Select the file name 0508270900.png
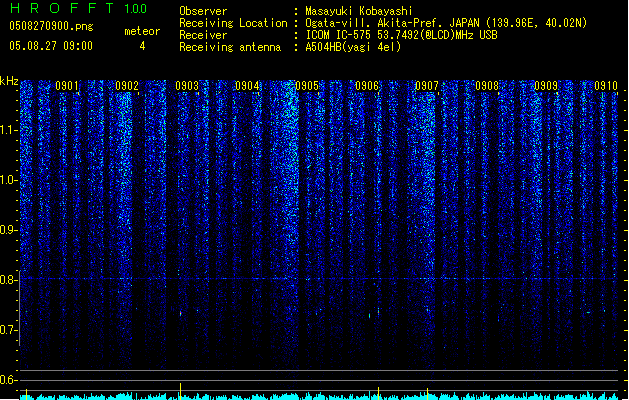 (x=51, y=27)
